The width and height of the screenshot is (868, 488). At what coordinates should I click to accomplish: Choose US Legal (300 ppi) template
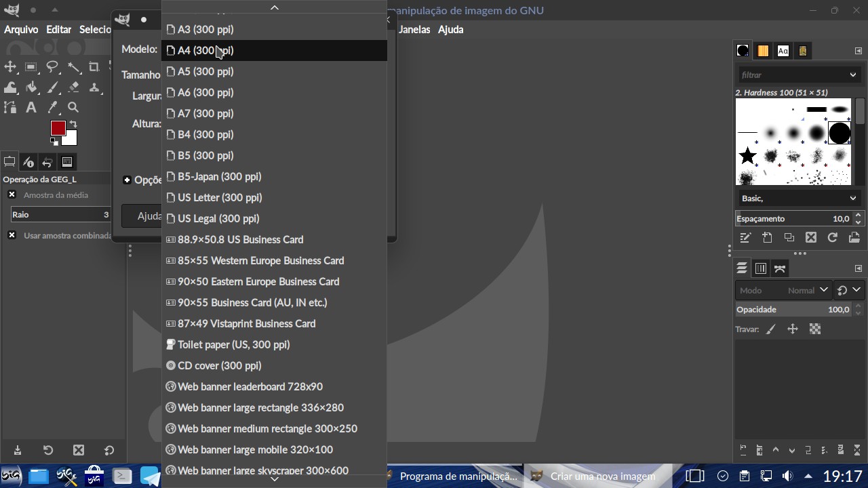click(274, 218)
